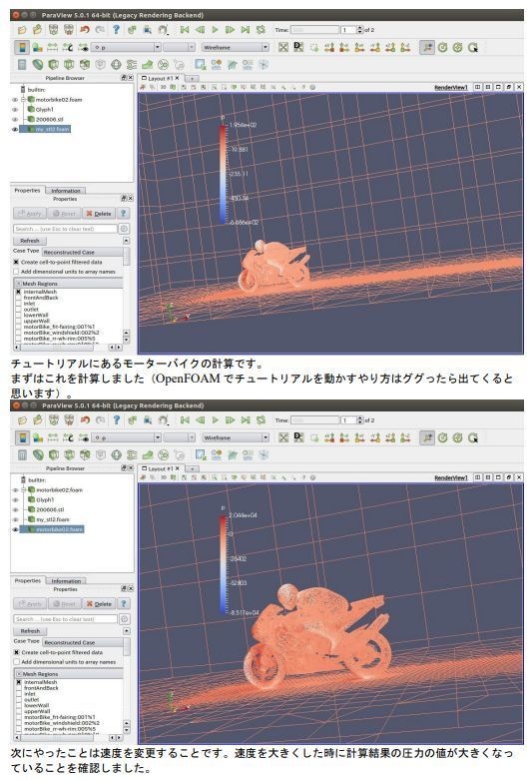Step to previous frame in first ParaView window
The width and height of the screenshot is (532, 780).
pyautogui.click(x=200, y=30)
